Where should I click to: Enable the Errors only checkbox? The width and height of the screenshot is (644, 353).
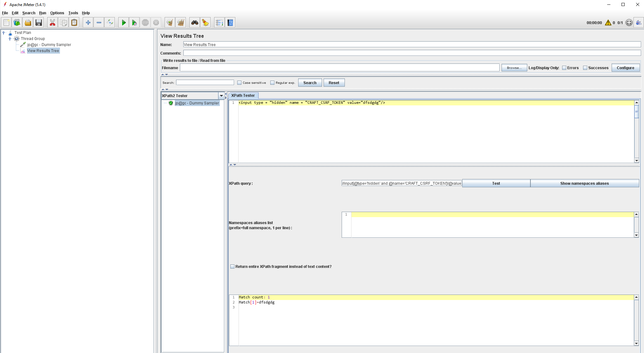click(x=564, y=68)
